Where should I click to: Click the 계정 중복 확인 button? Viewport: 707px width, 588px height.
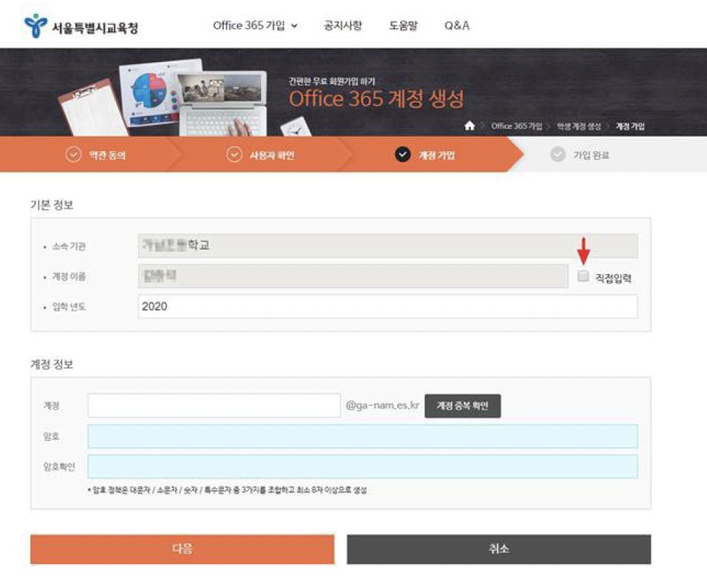pyautogui.click(x=463, y=406)
